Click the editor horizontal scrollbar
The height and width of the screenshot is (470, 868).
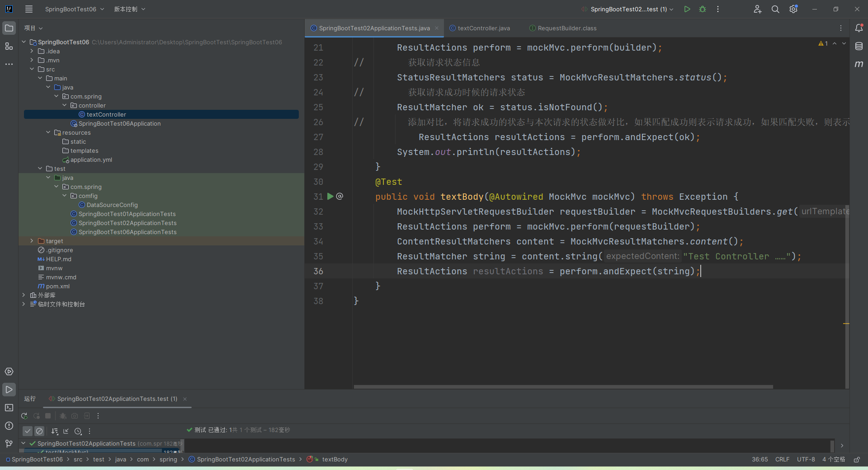point(563,387)
